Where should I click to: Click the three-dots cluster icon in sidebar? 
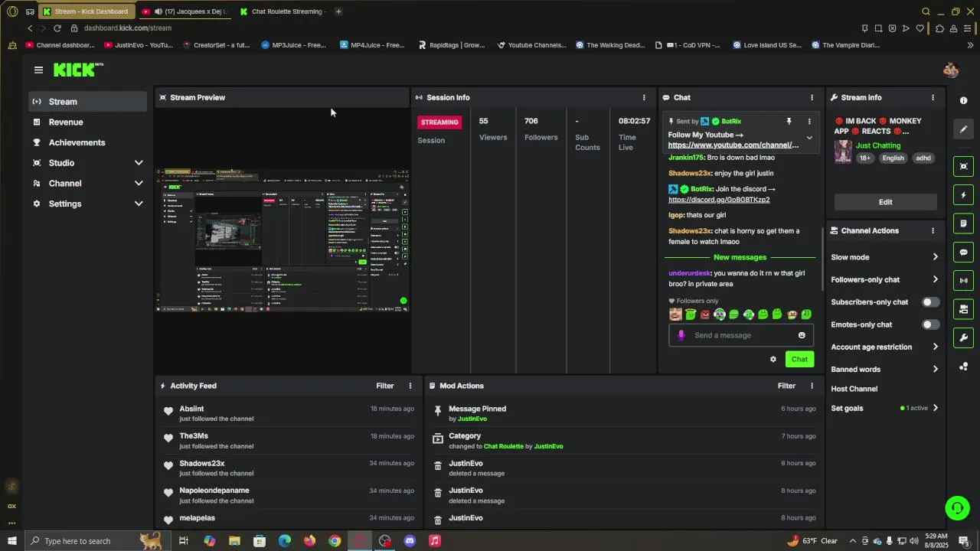963,367
